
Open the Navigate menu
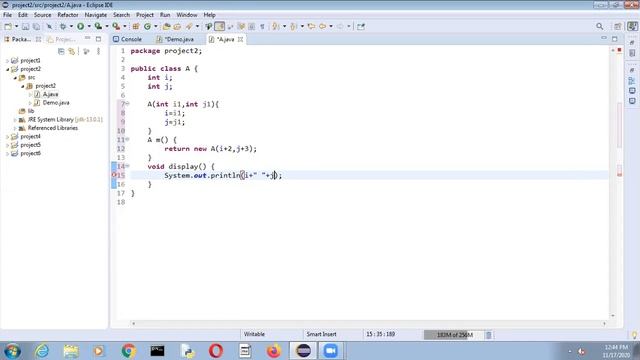(96, 15)
